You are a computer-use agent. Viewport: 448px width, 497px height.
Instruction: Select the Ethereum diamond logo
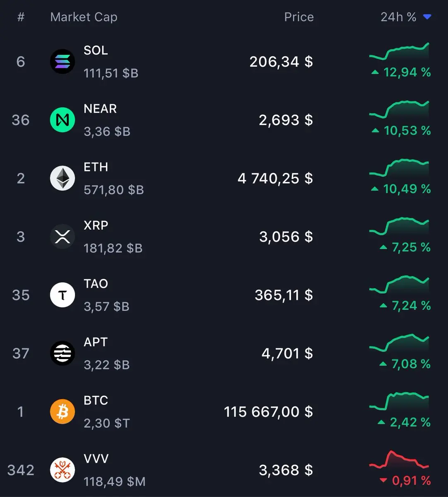pyautogui.click(x=63, y=179)
